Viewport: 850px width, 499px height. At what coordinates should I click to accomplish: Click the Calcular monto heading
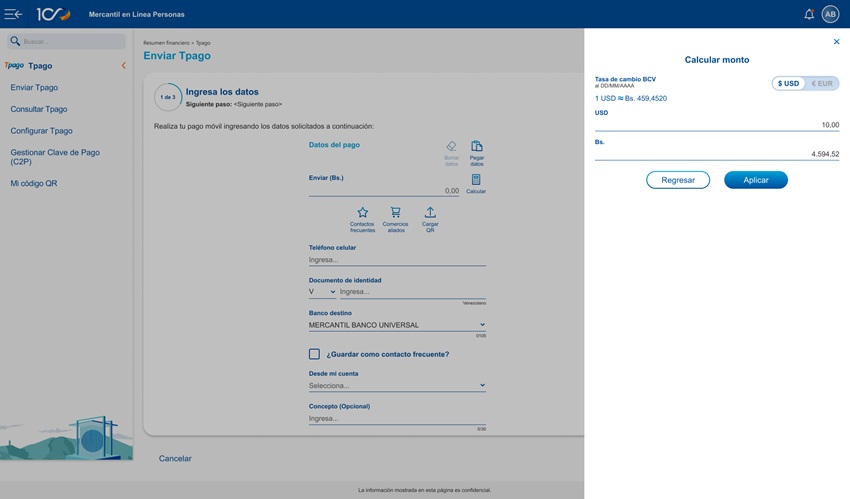[x=717, y=60]
